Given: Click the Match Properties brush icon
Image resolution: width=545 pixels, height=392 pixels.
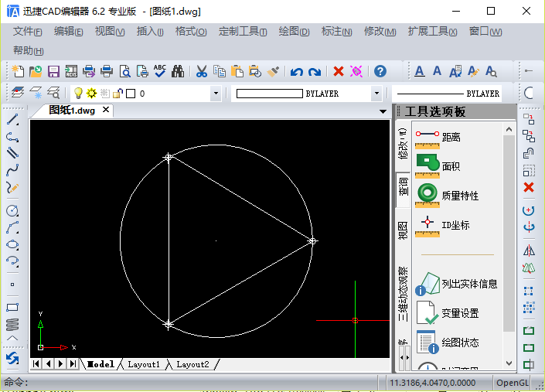Looking at the screenshot, I should (273, 71).
